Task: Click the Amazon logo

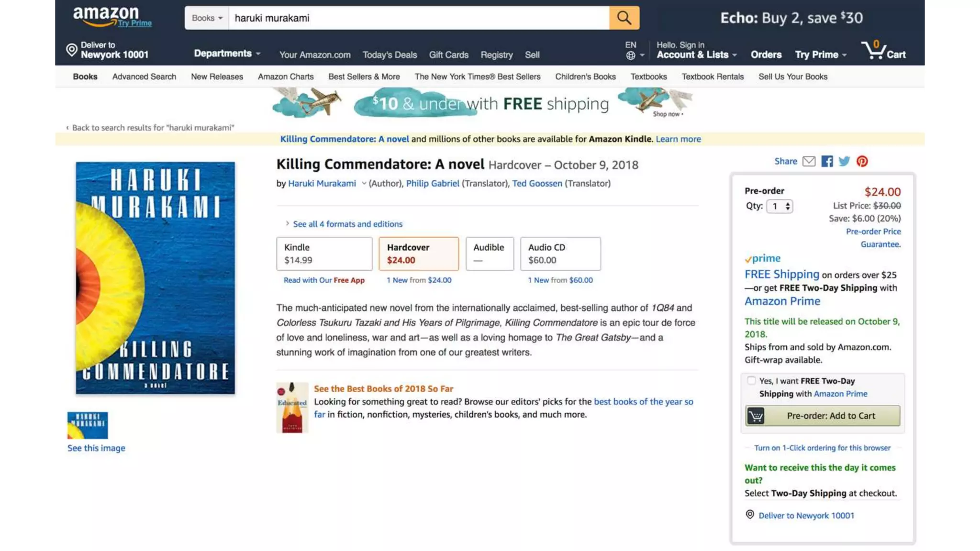Action: 106,15
